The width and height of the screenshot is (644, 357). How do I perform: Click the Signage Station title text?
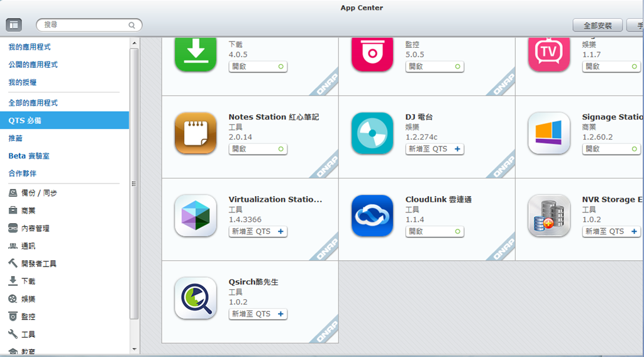[613, 117]
